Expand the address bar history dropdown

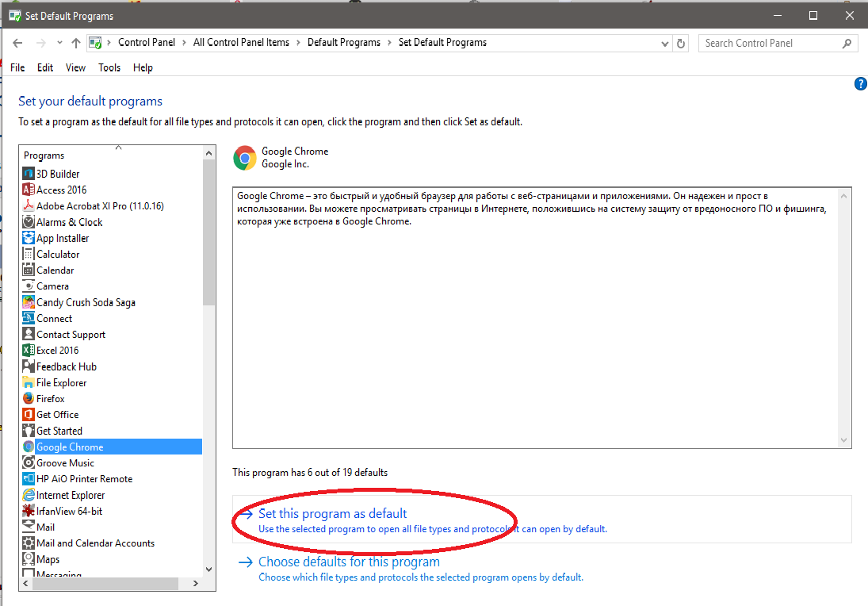pos(665,44)
